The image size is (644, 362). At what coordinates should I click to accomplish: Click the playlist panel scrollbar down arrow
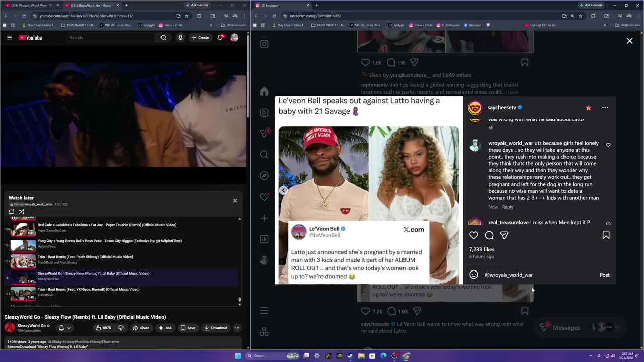pos(240,304)
